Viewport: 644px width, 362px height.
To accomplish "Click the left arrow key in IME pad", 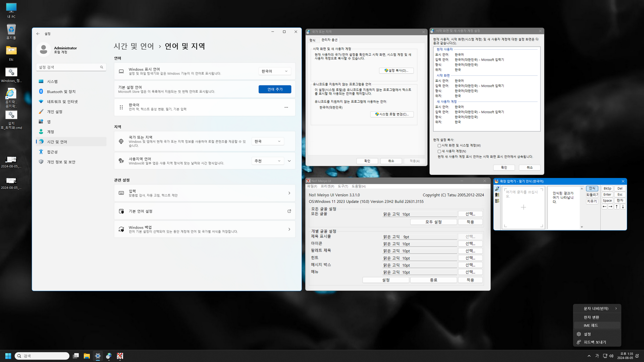I will 604,207.
